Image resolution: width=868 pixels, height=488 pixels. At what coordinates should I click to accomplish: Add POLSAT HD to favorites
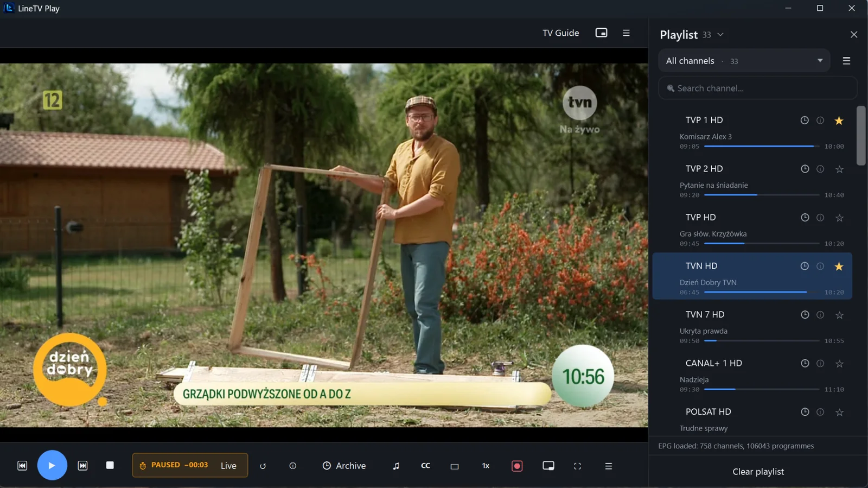(839, 412)
